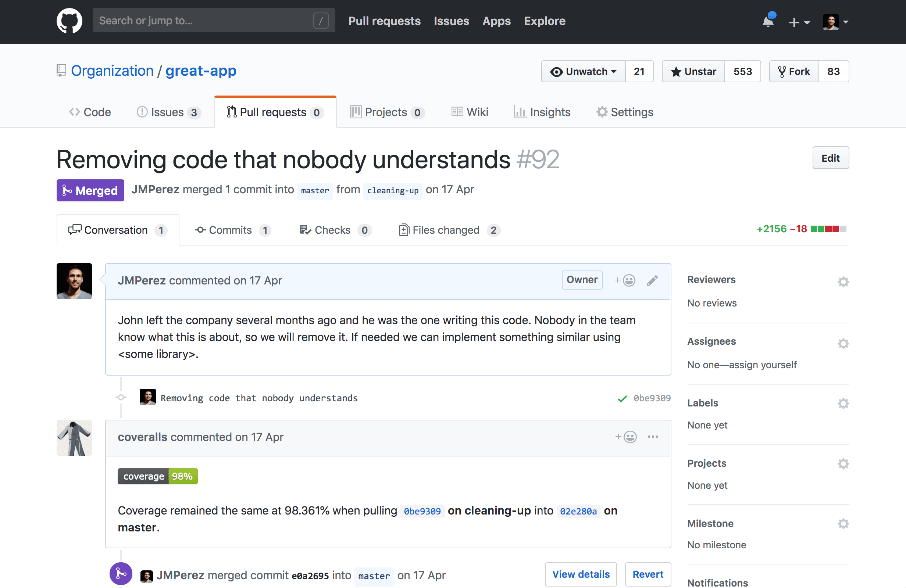The width and height of the screenshot is (906, 588).
Task: Open the Commits tab
Action: [230, 230]
